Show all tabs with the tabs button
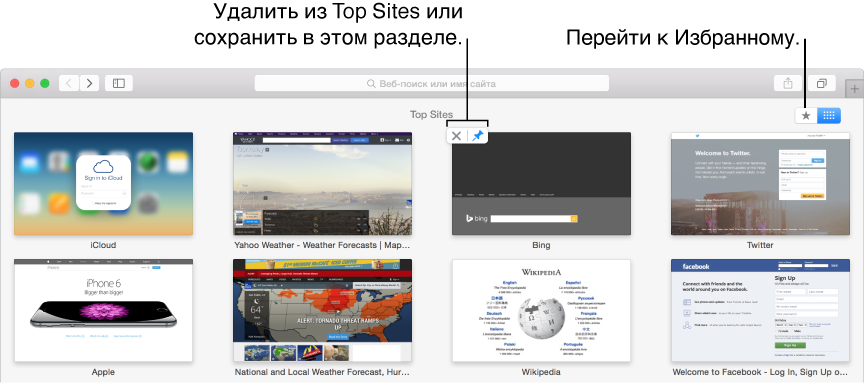Image resolution: width=866 pixels, height=384 pixels. pos(822,83)
